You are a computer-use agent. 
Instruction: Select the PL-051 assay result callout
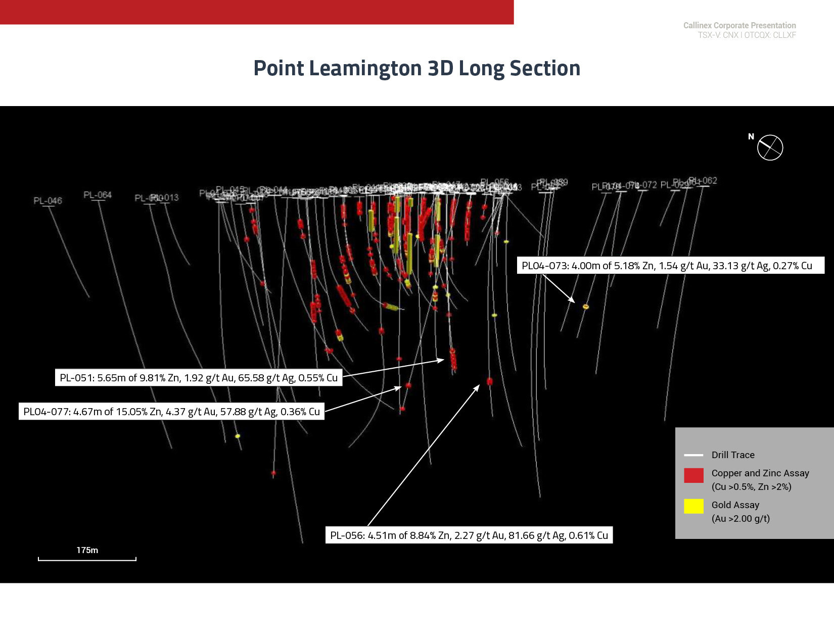point(198,378)
